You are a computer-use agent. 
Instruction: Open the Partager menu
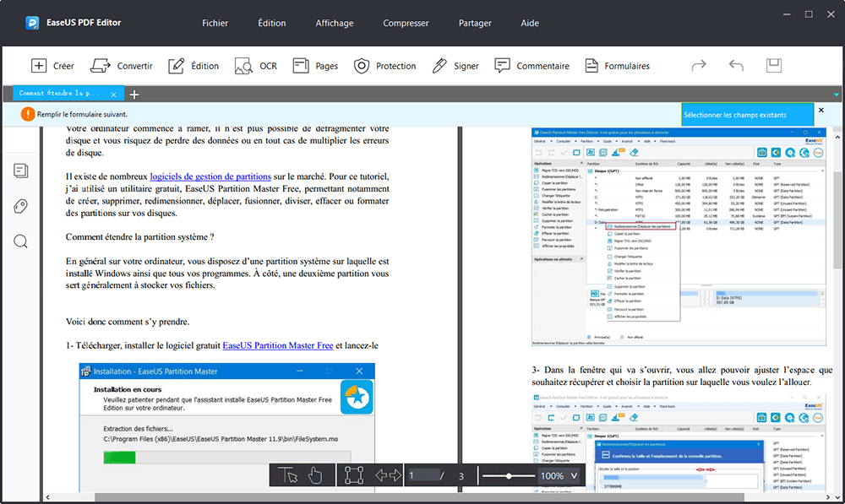coord(475,23)
